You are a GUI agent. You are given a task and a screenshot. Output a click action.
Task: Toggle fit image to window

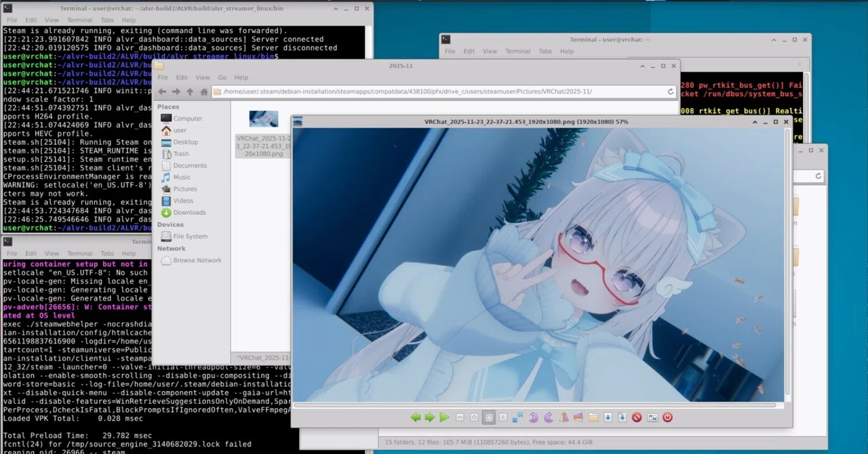coord(489,417)
